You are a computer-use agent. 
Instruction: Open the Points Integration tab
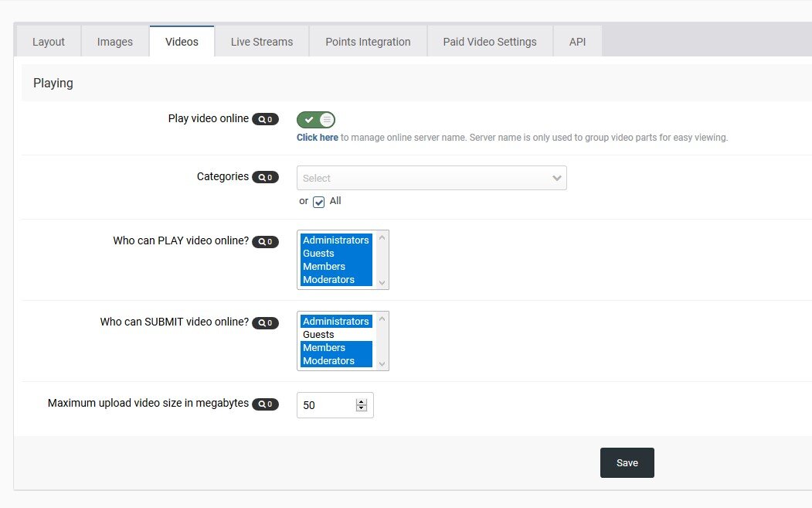click(x=369, y=42)
